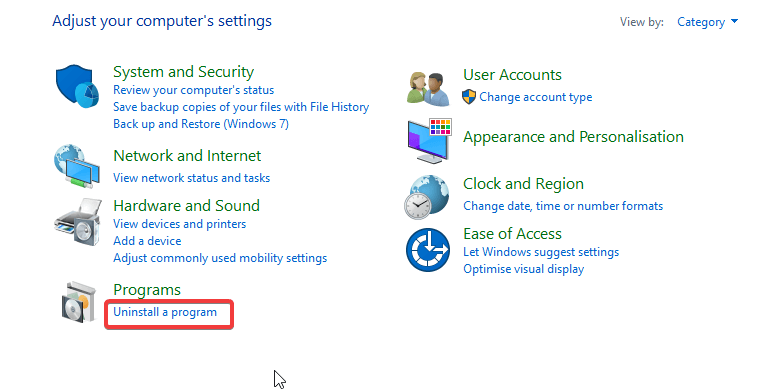Open the Network and Internet globe icon

(x=77, y=167)
